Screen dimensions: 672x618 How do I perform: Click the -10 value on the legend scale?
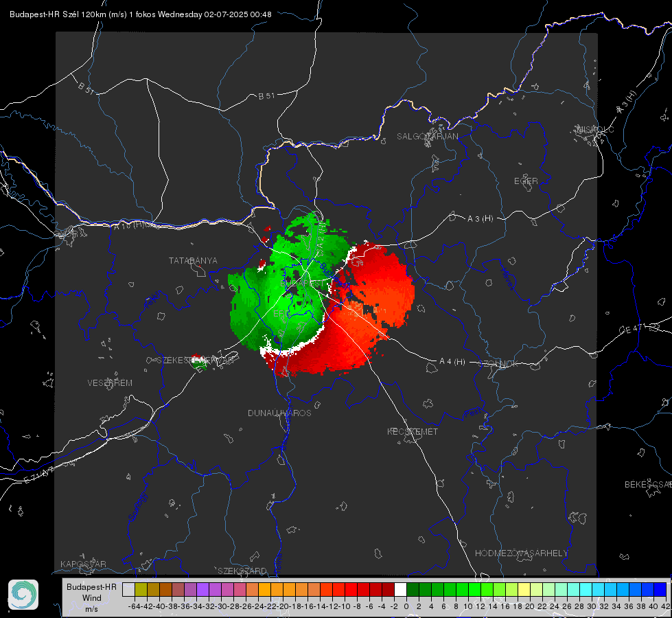[345, 606]
